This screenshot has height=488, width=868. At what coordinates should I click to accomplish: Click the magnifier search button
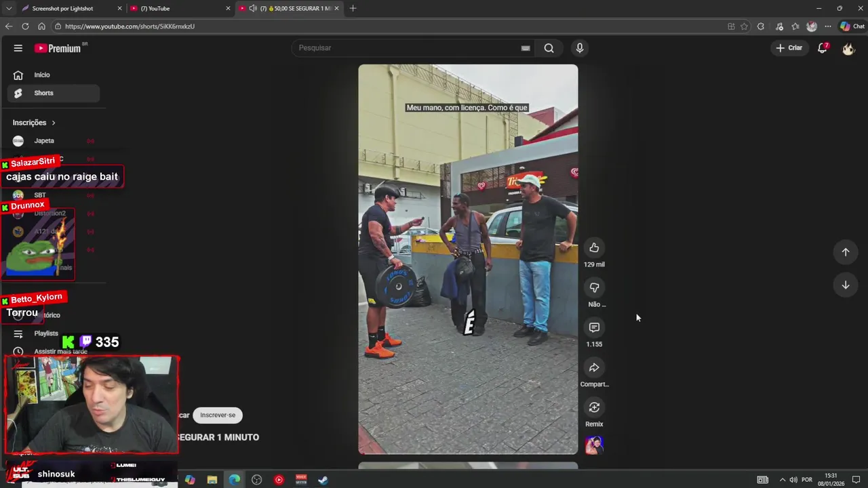pos(549,48)
